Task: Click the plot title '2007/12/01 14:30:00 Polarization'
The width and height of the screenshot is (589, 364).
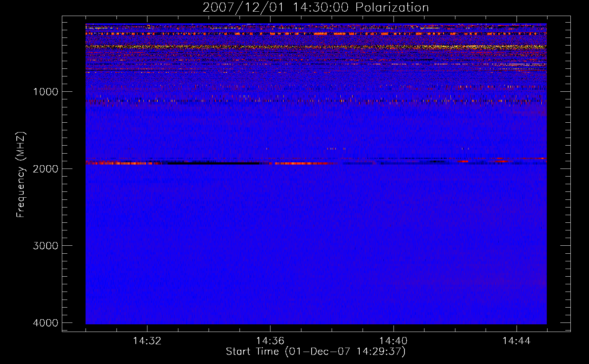Action: point(316,7)
